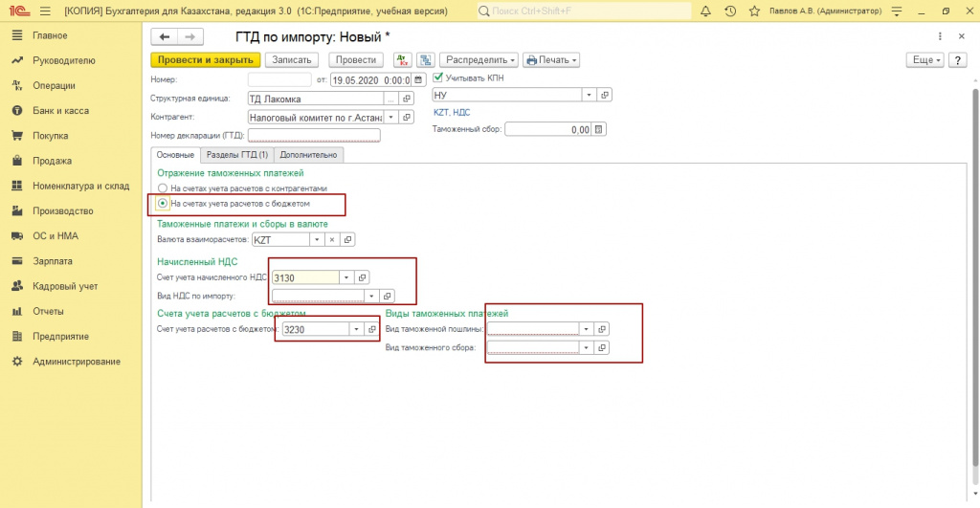Click Провести и закрыть button
Viewport: 980px width, 508px height.
click(x=205, y=60)
